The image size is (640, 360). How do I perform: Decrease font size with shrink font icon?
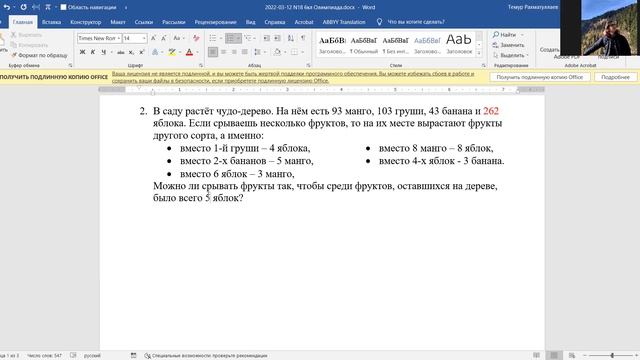coord(164,38)
